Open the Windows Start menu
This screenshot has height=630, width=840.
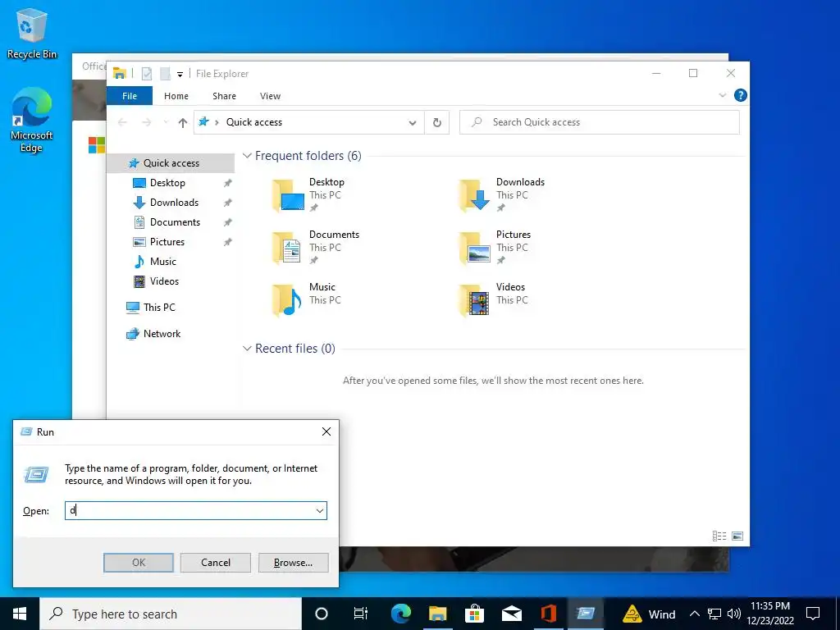click(20, 614)
